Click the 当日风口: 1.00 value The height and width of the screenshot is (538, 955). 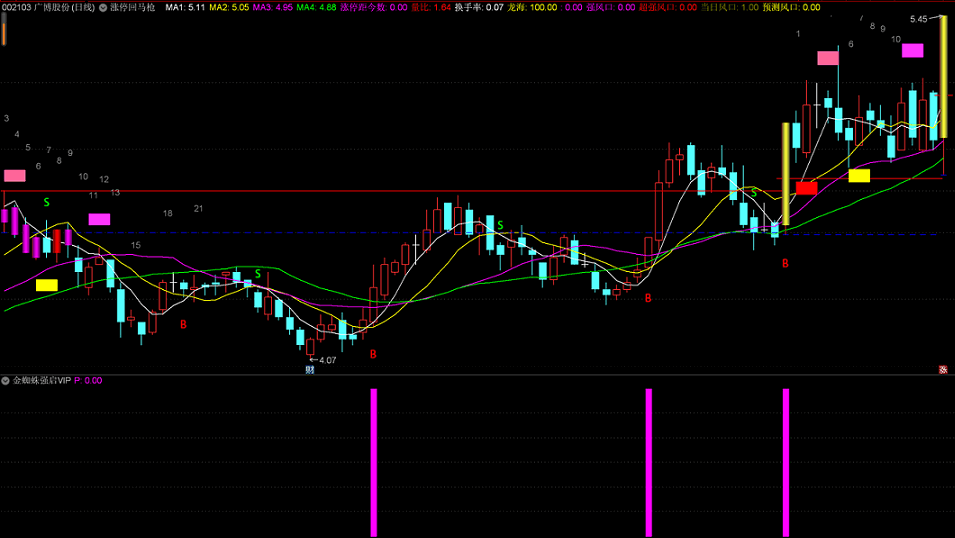[730, 7]
